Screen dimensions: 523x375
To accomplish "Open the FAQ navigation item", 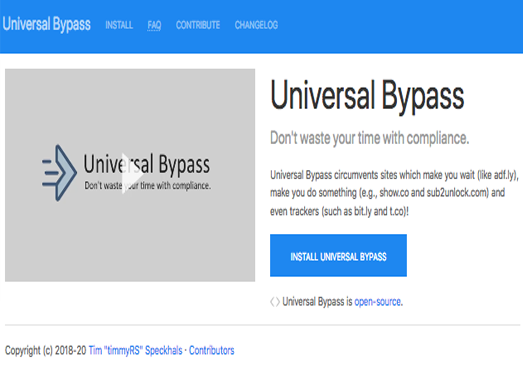I will pyautogui.click(x=154, y=25).
